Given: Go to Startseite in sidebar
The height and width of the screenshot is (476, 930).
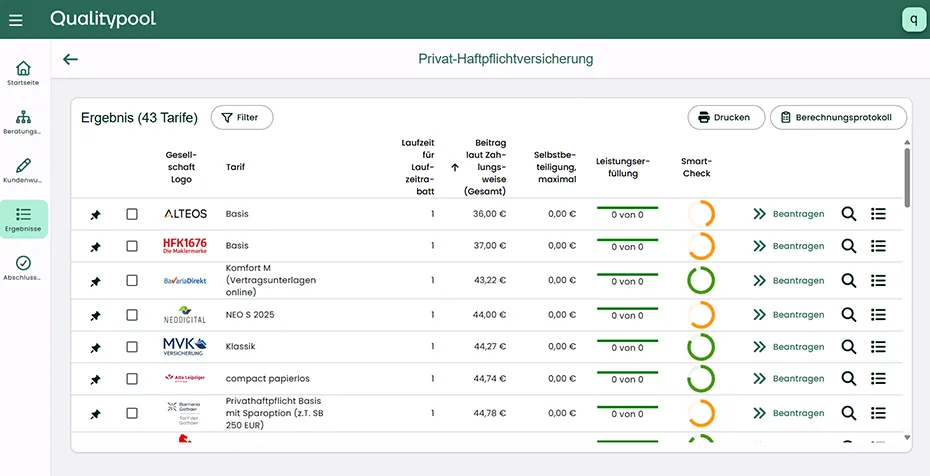Looking at the screenshot, I should 23,73.
